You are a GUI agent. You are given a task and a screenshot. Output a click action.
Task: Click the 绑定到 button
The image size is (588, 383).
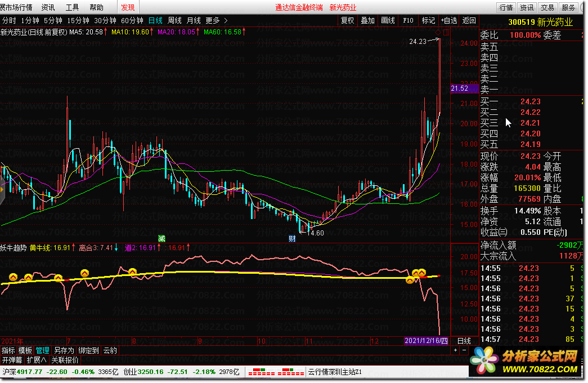[88, 350]
